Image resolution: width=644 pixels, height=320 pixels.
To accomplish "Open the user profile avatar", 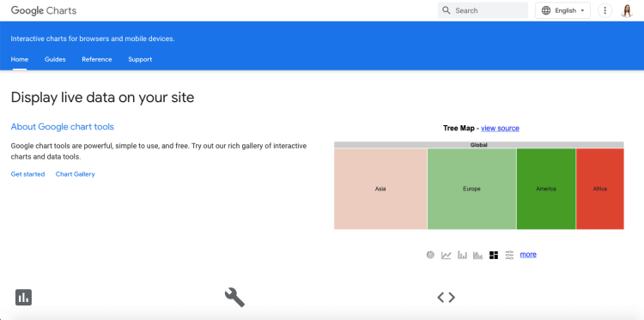I will (627, 10).
